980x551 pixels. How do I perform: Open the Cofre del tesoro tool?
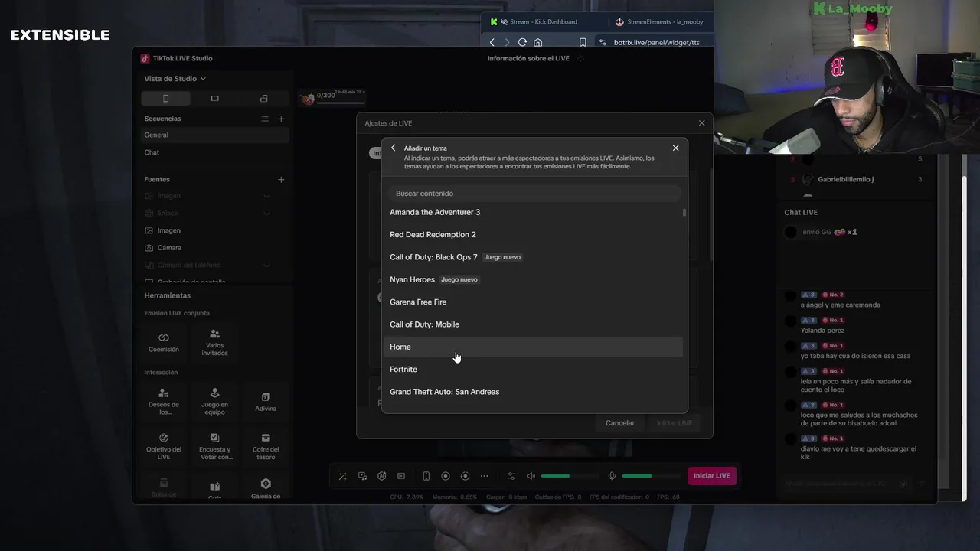266,447
